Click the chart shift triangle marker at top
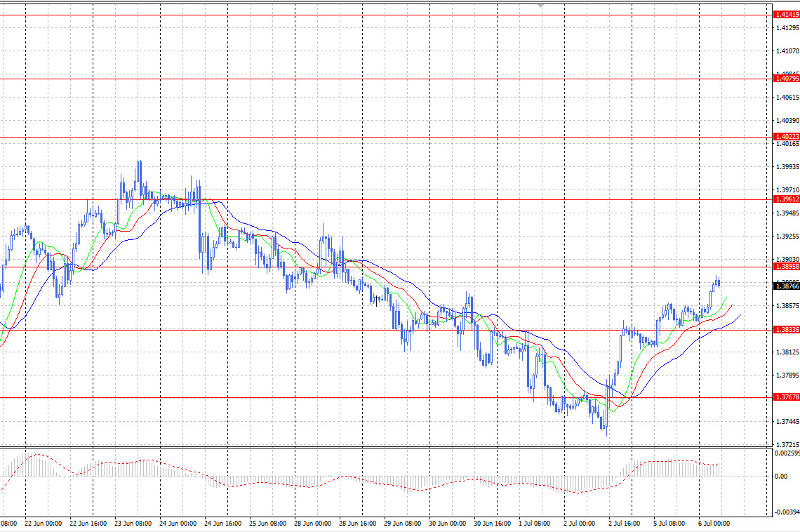This screenshot has height=532, width=800. tap(541, 5)
